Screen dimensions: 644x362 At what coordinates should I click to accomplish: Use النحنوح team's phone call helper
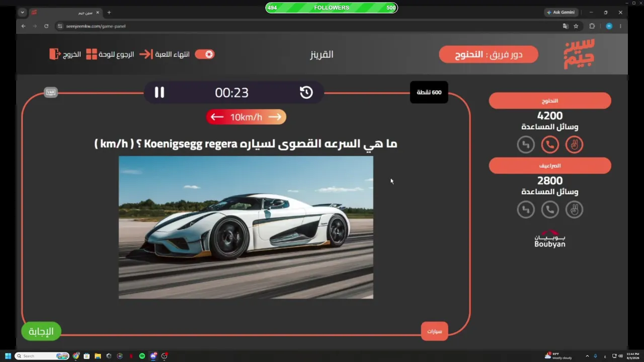point(550,145)
